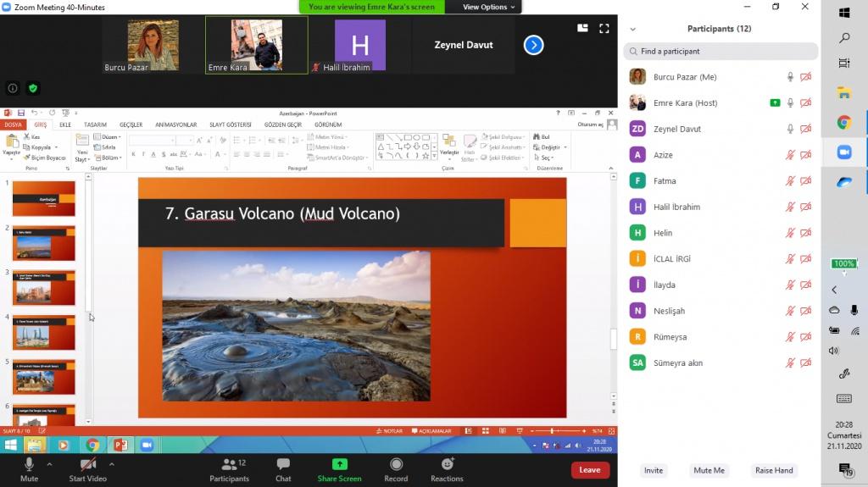This screenshot has width=868, height=487.
Task: Expand audio options arrow beside Mute
Action: (x=49, y=464)
